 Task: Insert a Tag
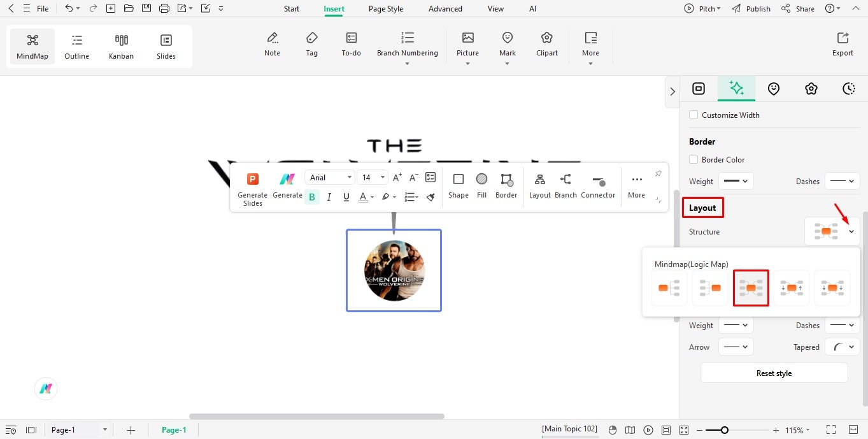311,44
